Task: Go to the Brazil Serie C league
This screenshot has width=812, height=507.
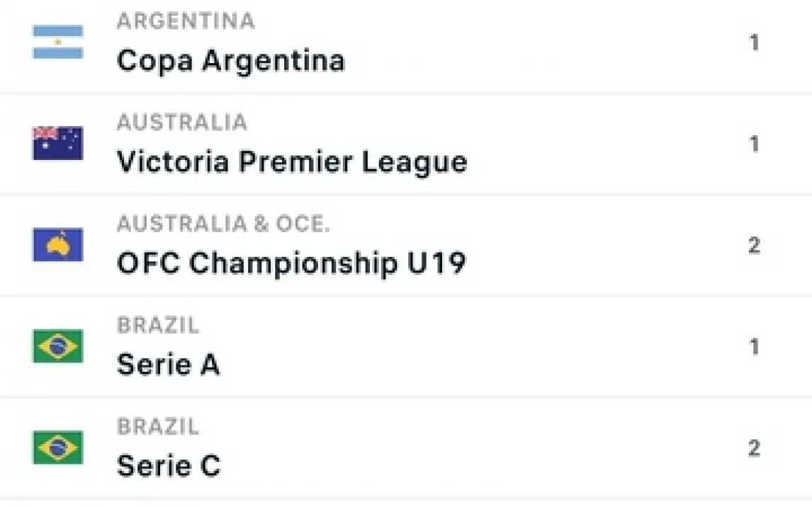Action: coord(169,466)
